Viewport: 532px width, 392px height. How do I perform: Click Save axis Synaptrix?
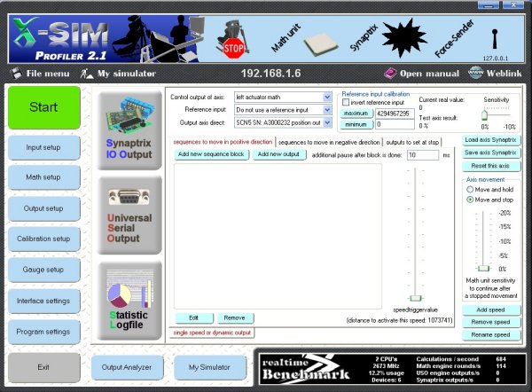point(490,153)
